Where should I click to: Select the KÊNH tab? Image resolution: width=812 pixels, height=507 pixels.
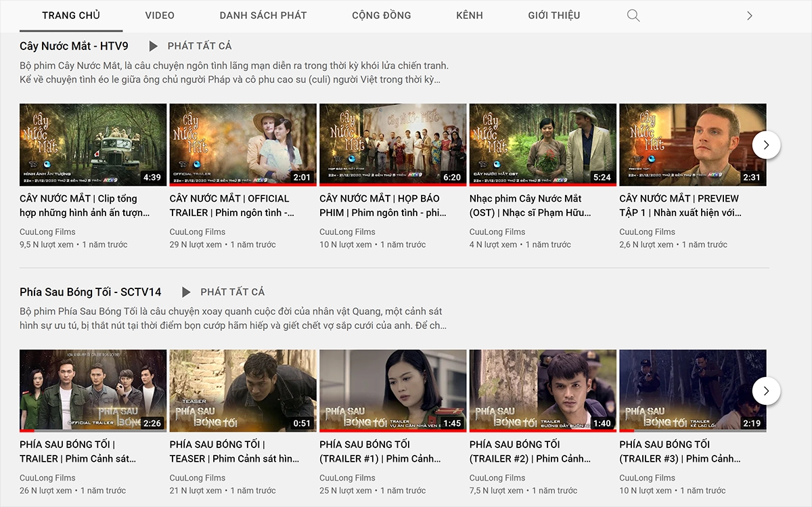470,16
